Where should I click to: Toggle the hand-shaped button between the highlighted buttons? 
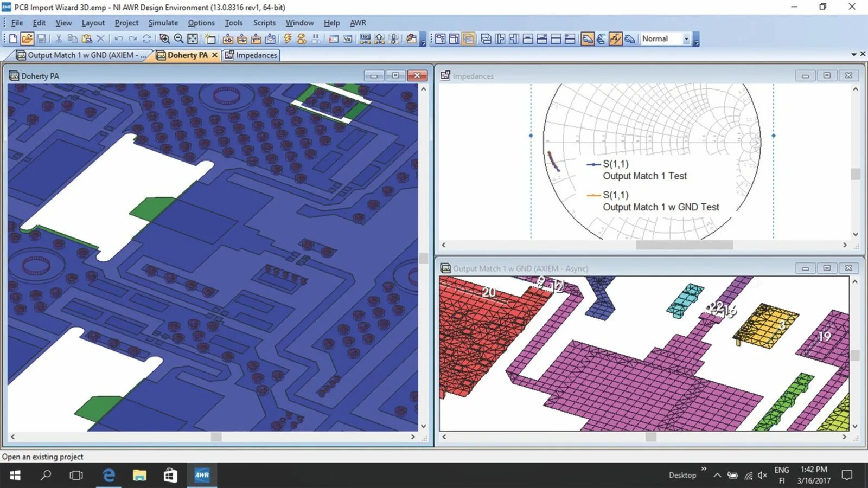pyautogui.click(x=601, y=38)
